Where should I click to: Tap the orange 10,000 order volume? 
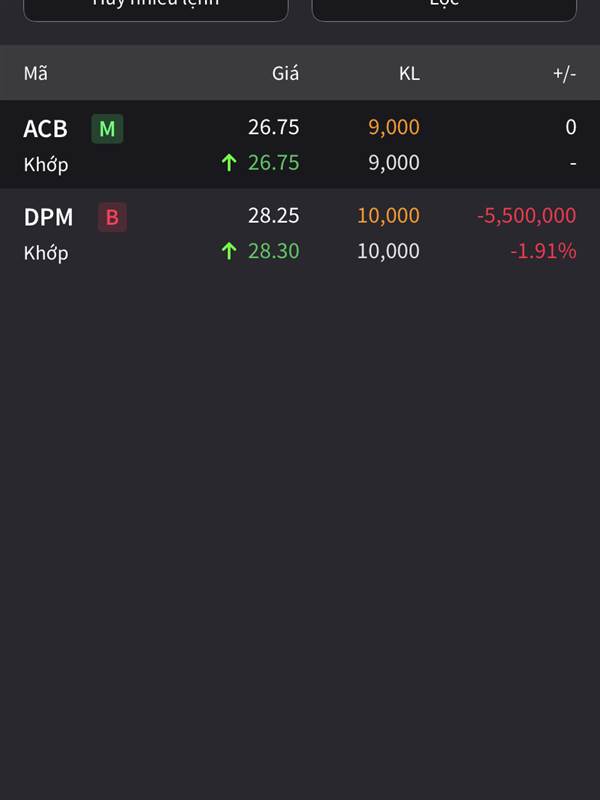tap(388, 216)
